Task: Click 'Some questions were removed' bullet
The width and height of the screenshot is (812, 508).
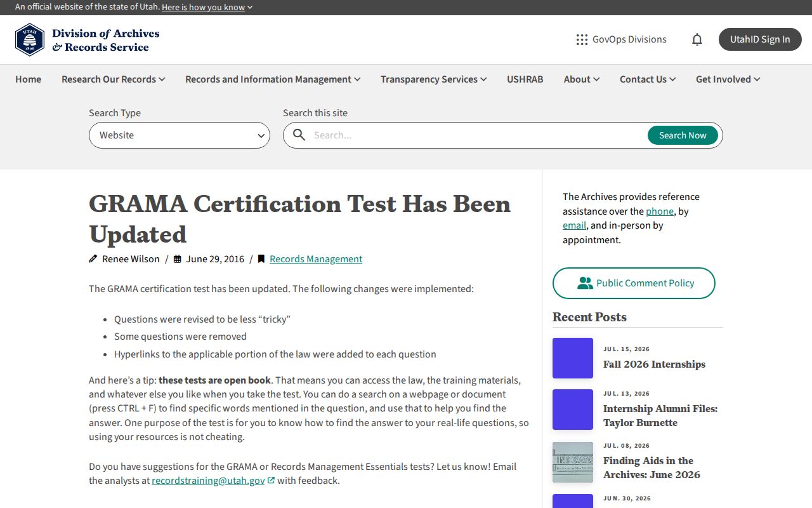Action: pos(180,337)
